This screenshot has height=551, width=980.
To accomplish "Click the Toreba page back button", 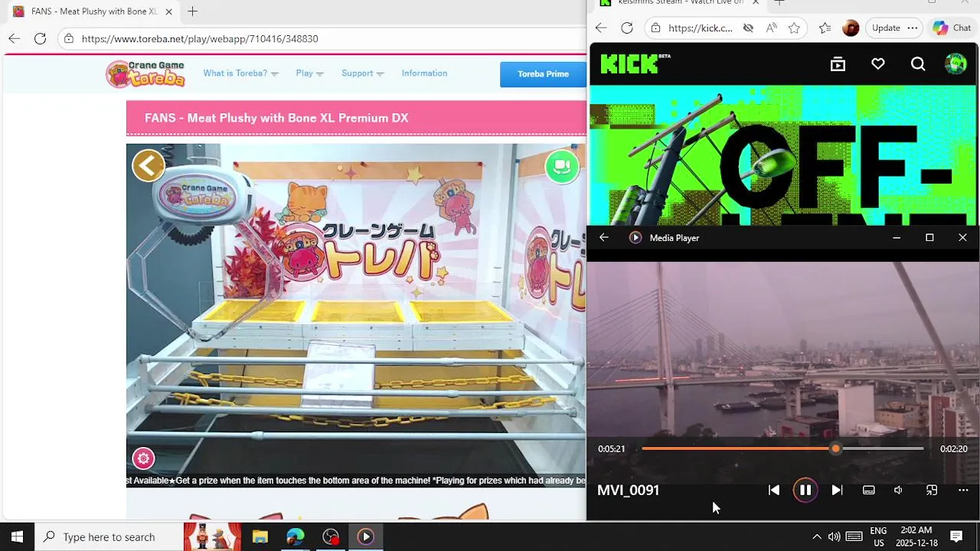I will pos(15,39).
